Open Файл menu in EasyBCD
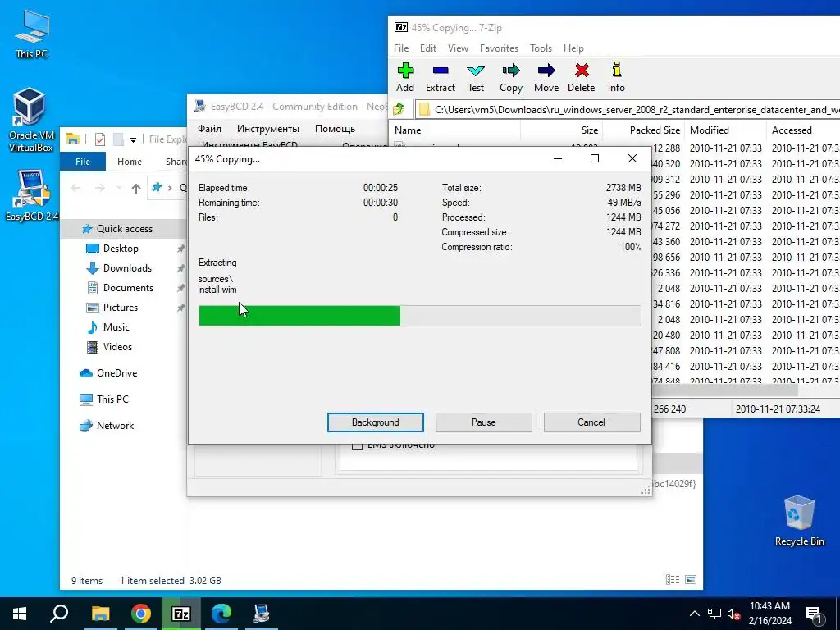 pyautogui.click(x=209, y=129)
